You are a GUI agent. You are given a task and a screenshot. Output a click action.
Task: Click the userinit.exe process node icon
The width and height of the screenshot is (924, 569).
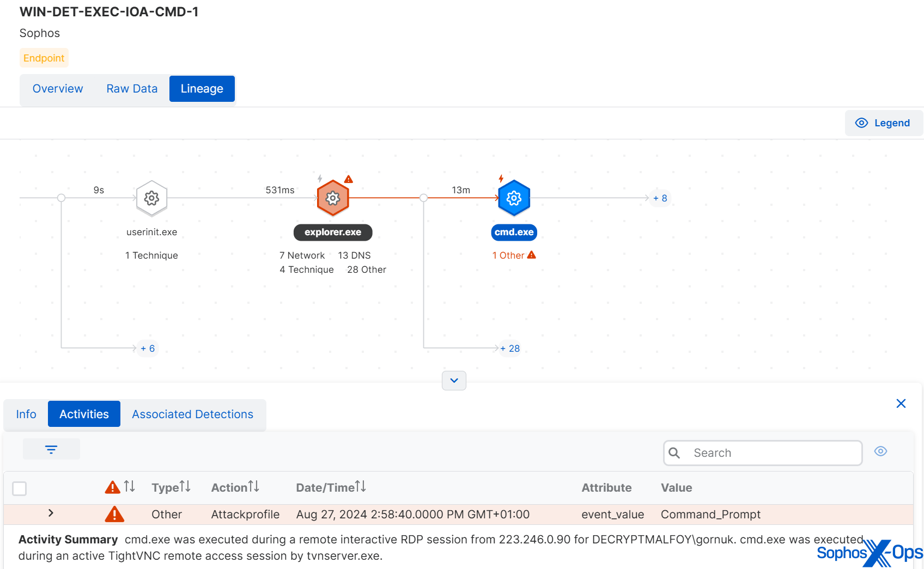151,198
